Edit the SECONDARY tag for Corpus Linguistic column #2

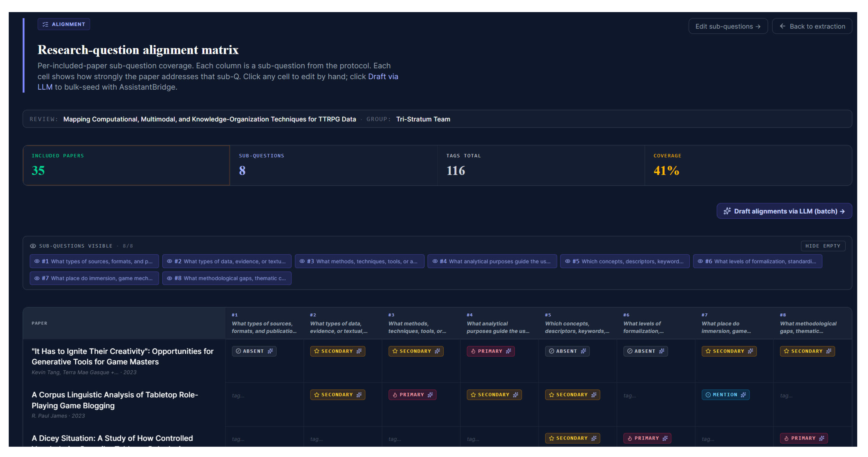[338, 395]
